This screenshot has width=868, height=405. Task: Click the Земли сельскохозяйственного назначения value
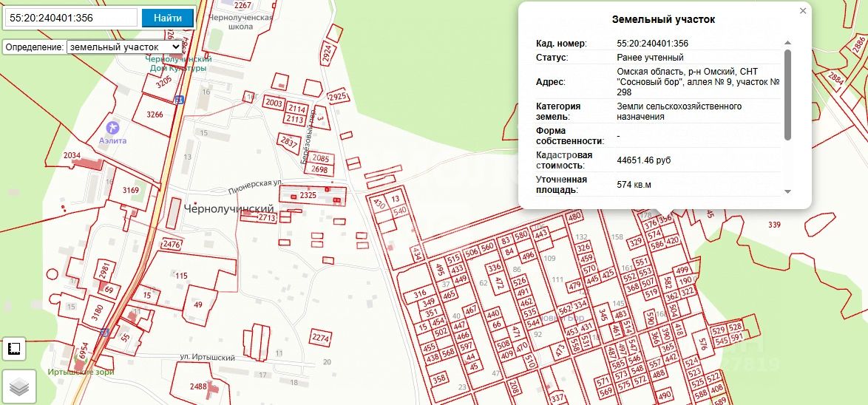(x=679, y=111)
